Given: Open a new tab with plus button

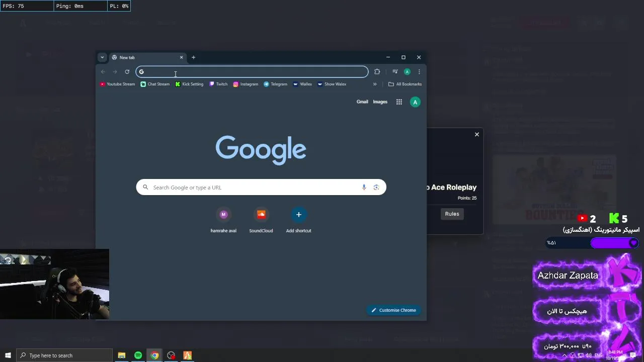Looking at the screenshot, I should [x=193, y=57].
